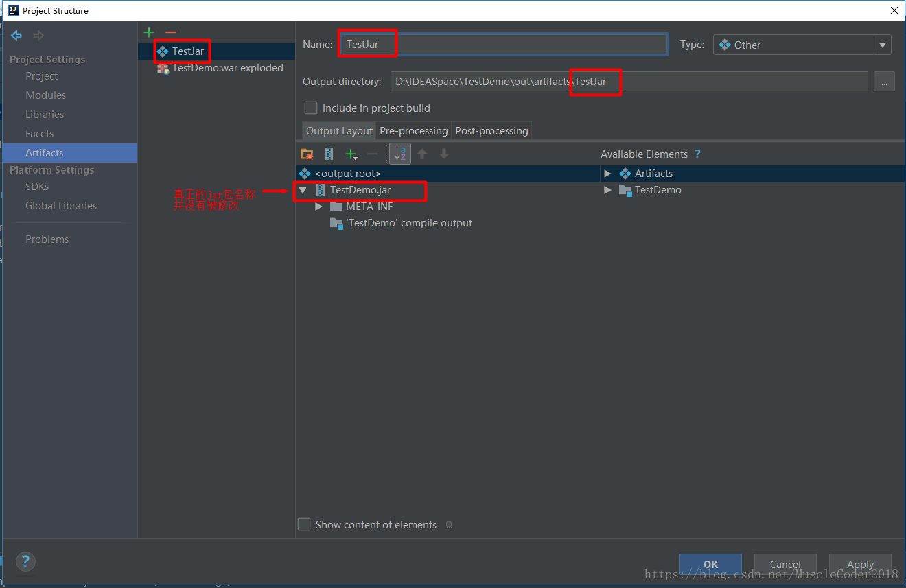Image resolution: width=906 pixels, height=588 pixels.
Task: Enable Include in project build
Action: 311,108
